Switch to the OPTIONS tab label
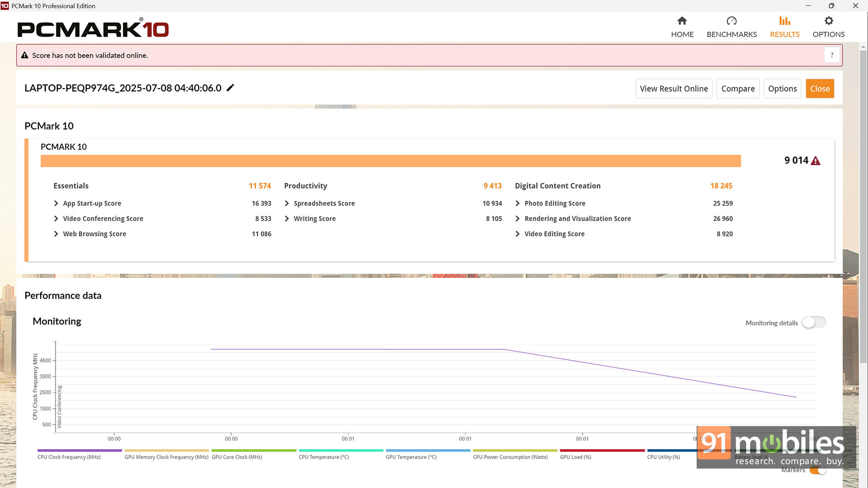This screenshot has width=868, height=488. pyautogui.click(x=828, y=34)
